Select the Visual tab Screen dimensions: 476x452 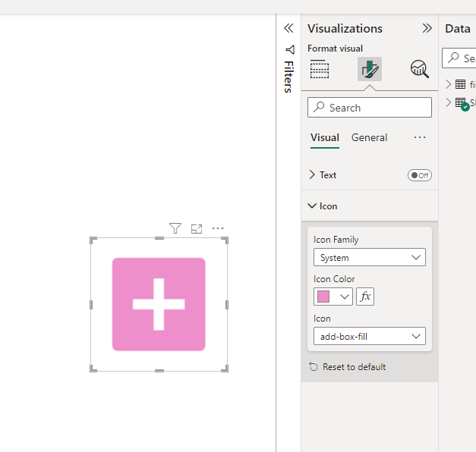325,137
